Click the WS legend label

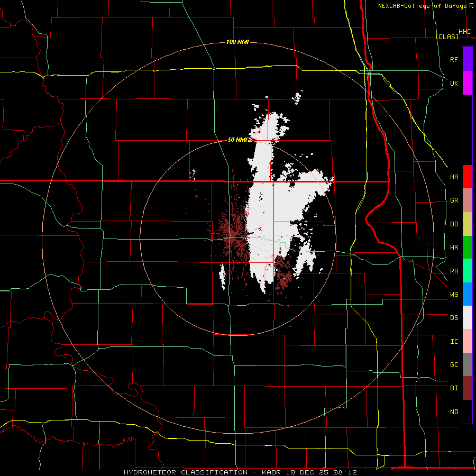tap(454, 295)
